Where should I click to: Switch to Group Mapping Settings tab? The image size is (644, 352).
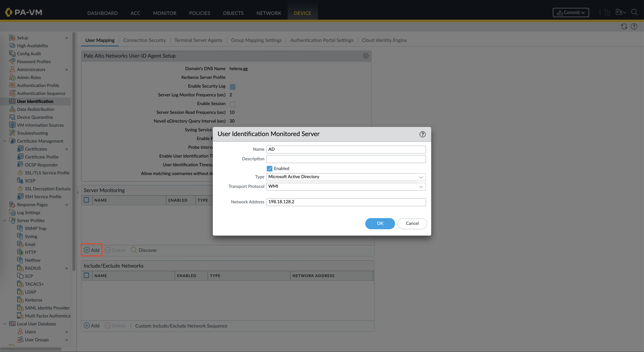[x=256, y=40]
